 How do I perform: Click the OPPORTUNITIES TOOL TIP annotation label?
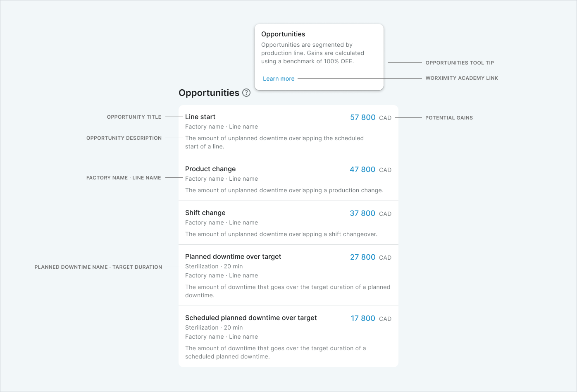[x=460, y=63]
